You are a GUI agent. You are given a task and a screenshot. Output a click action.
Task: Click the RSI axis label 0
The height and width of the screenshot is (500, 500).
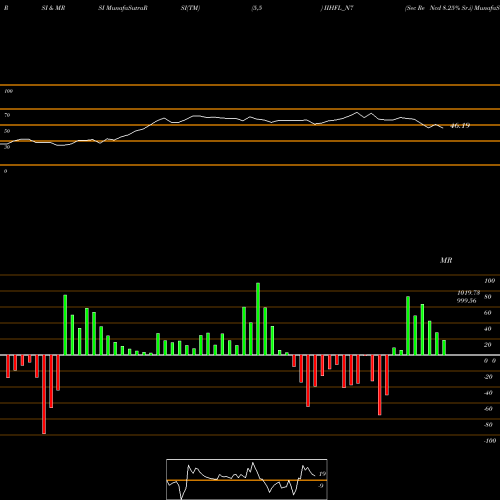[x=5, y=171]
